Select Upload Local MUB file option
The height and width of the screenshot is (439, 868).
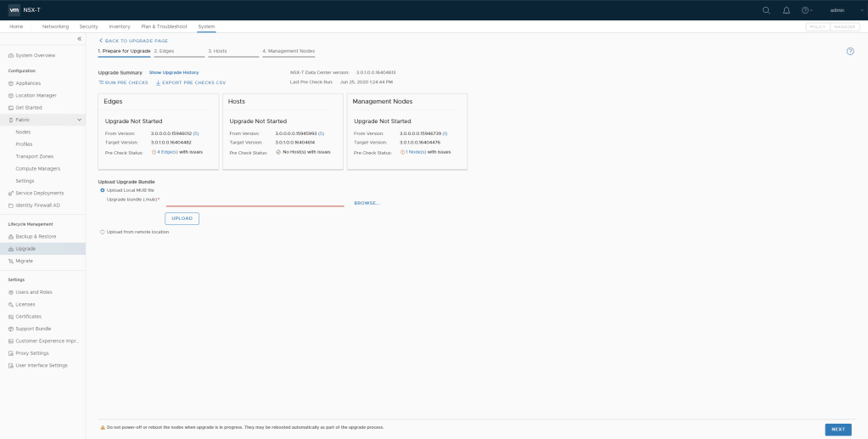(x=103, y=190)
